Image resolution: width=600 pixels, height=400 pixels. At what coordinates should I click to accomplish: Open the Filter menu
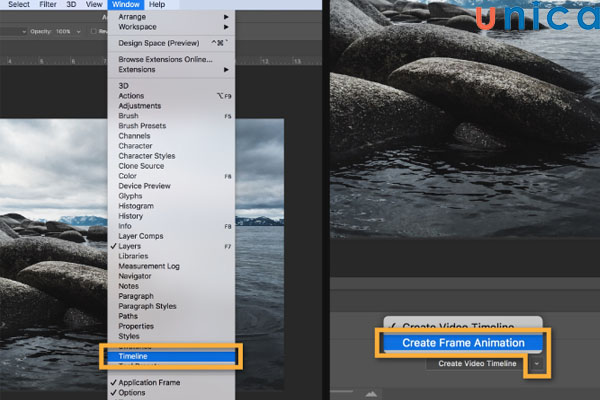(x=48, y=5)
